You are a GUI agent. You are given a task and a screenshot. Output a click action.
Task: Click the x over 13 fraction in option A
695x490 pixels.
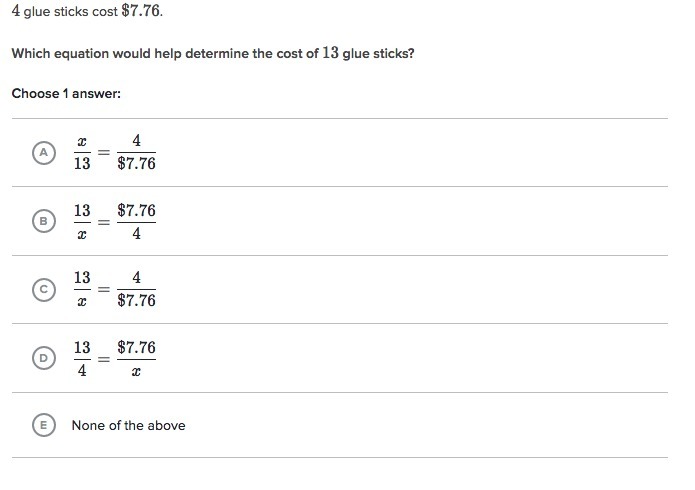click(82, 153)
